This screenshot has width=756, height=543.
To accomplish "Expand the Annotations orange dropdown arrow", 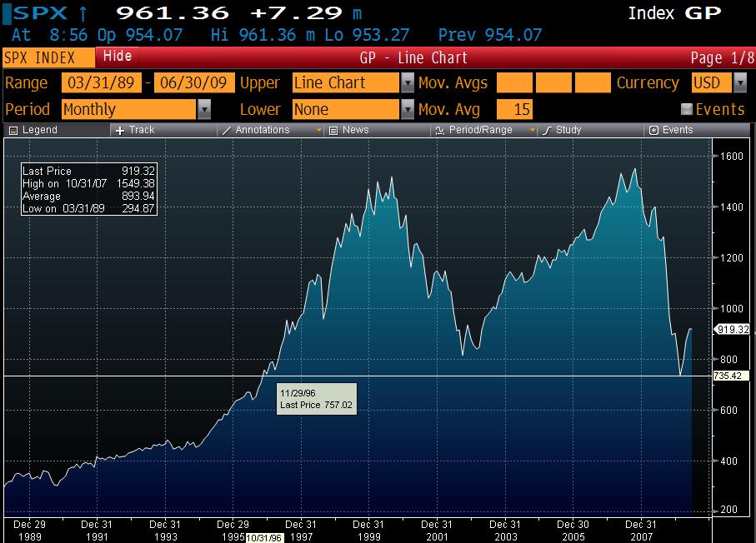I will 318,131.
